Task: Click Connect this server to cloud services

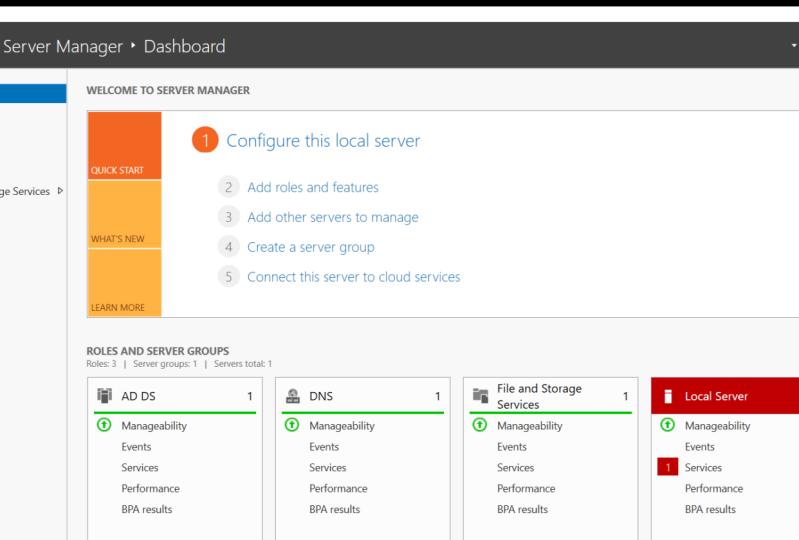Action: click(x=354, y=277)
